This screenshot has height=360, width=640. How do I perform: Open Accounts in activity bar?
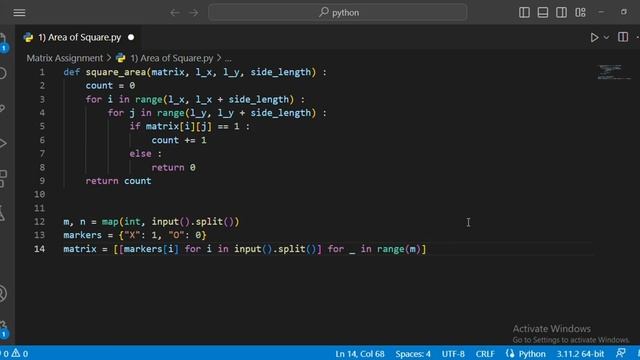tap(3, 294)
